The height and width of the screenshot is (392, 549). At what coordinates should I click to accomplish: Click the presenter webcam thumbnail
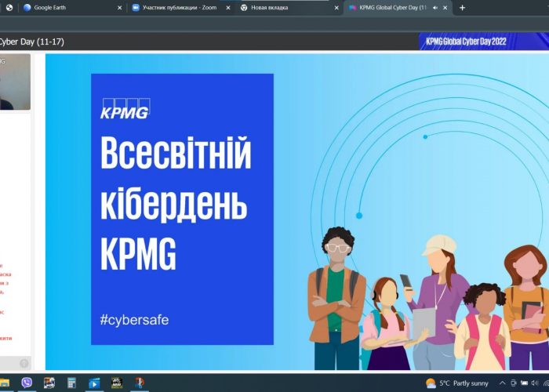(x=15, y=82)
